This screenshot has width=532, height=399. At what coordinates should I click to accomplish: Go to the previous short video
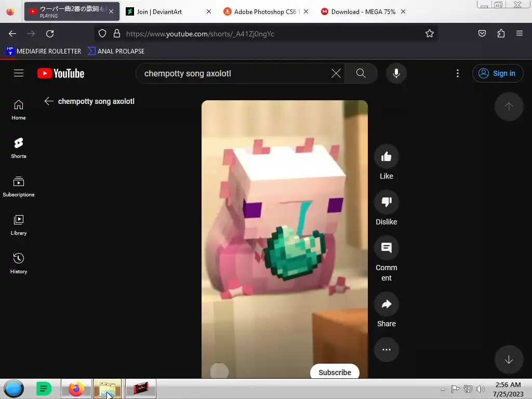pyautogui.click(x=509, y=107)
